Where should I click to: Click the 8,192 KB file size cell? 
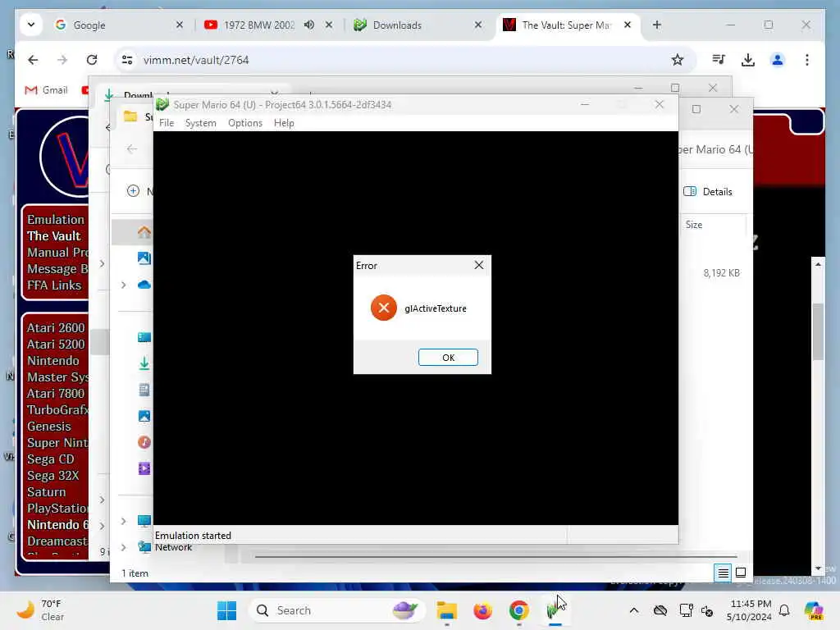pyautogui.click(x=721, y=273)
